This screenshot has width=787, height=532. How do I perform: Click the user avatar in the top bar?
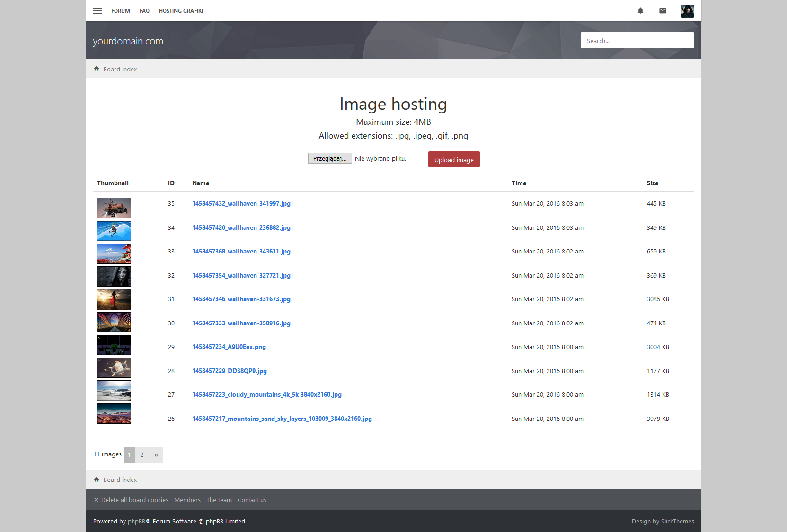pyautogui.click(x=687, y=11)
